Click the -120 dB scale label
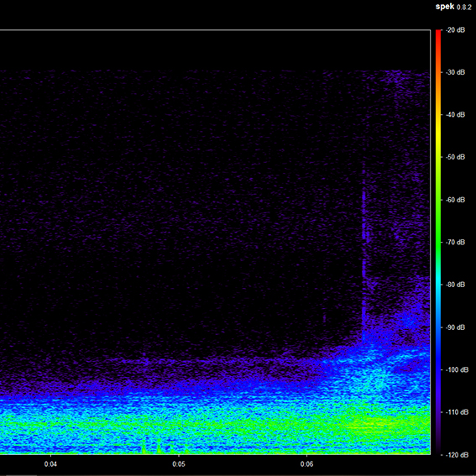Viewport: 476px width, 476px height. click(x=456, y=455)
